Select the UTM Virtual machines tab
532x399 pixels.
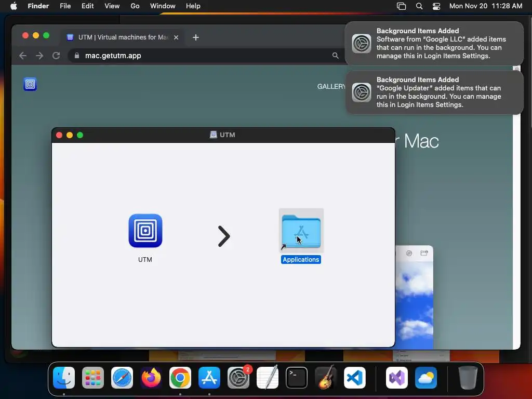123,37
